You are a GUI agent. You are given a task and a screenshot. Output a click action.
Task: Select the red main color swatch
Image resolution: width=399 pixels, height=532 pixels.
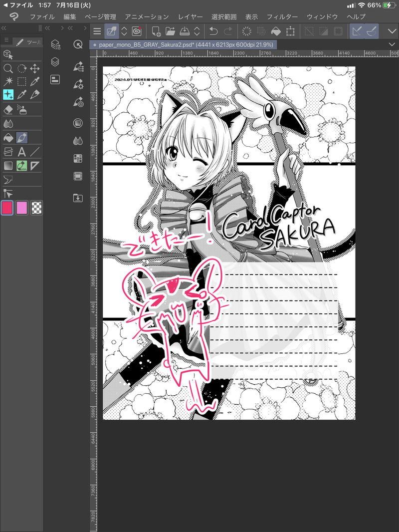(7, 208)
